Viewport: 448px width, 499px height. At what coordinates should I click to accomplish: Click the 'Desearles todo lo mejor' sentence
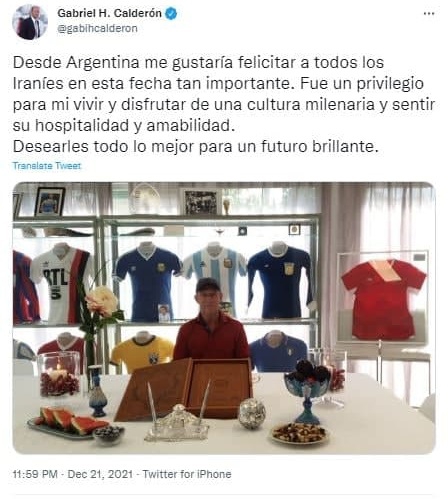click(x=196, y=147)
